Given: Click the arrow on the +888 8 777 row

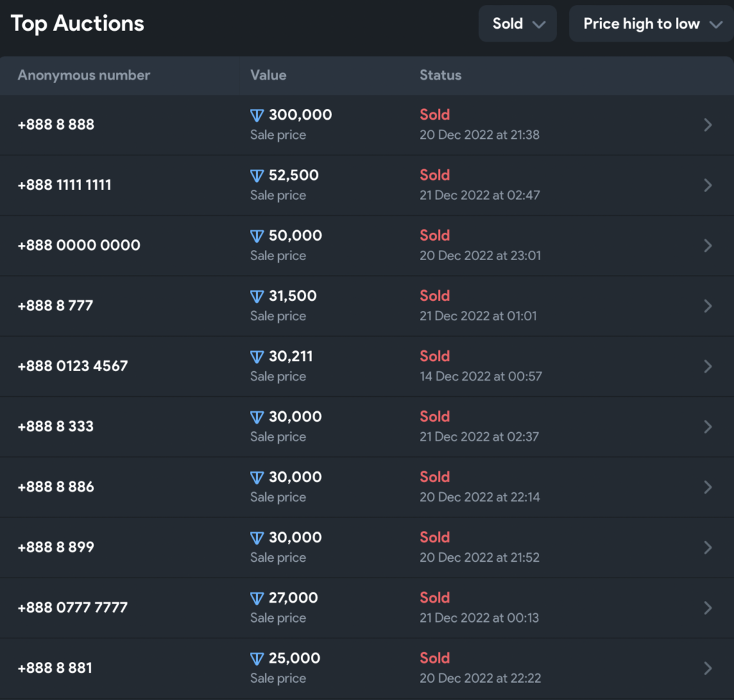Looking at the screenshot, I should click(707, 306).
